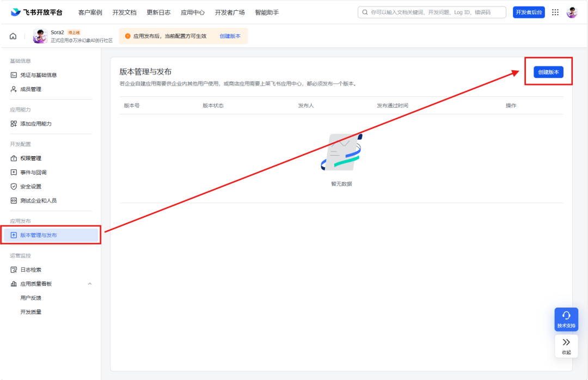Click the home icon in breadcrumb bar
588x380 pixels.
pyautogui.click(x=13, y=36)
